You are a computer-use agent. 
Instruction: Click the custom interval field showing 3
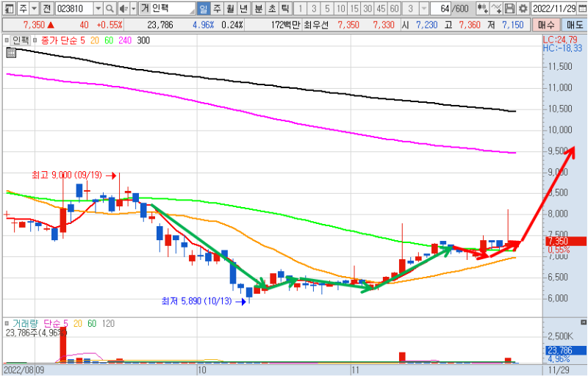coord(411,8)
